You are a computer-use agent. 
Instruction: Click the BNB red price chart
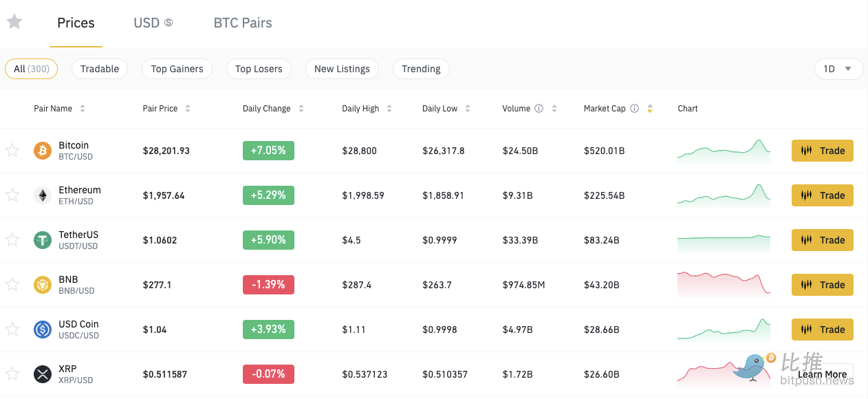pos(724,284)
